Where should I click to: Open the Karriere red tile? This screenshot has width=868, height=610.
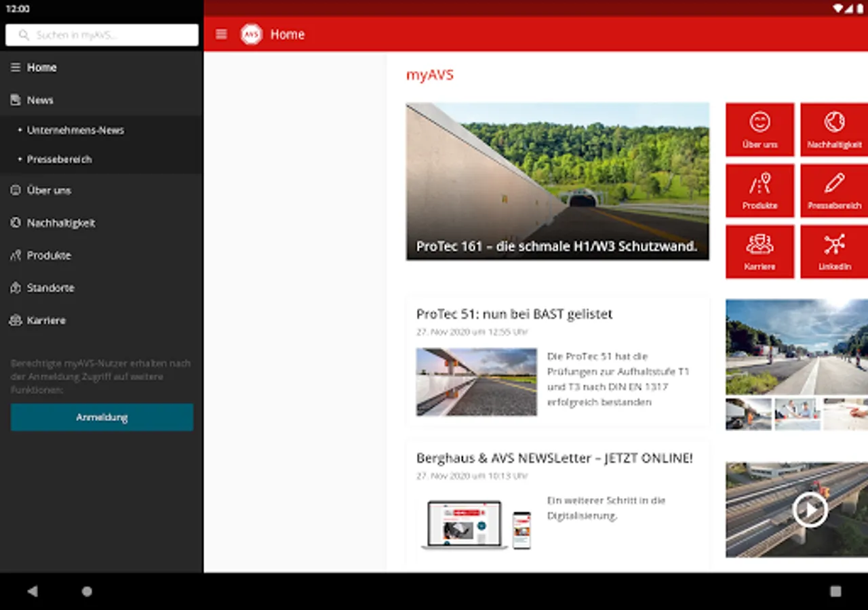click(x=759, y=251)
